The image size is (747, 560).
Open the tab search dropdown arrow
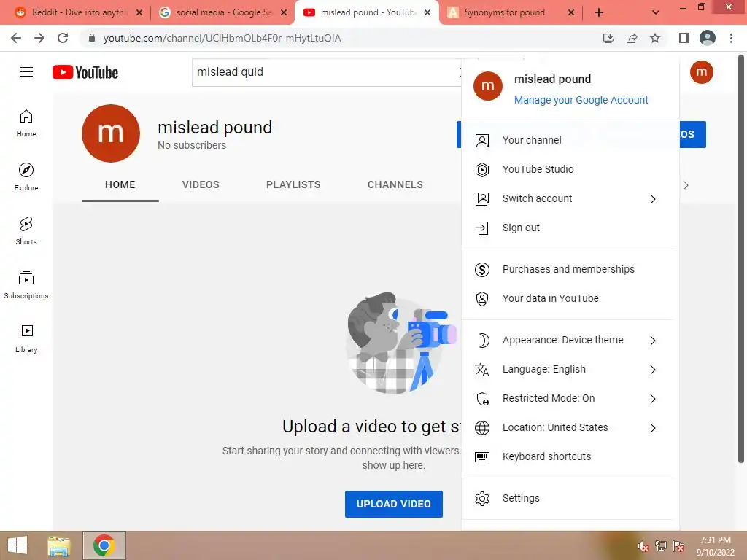656,12
